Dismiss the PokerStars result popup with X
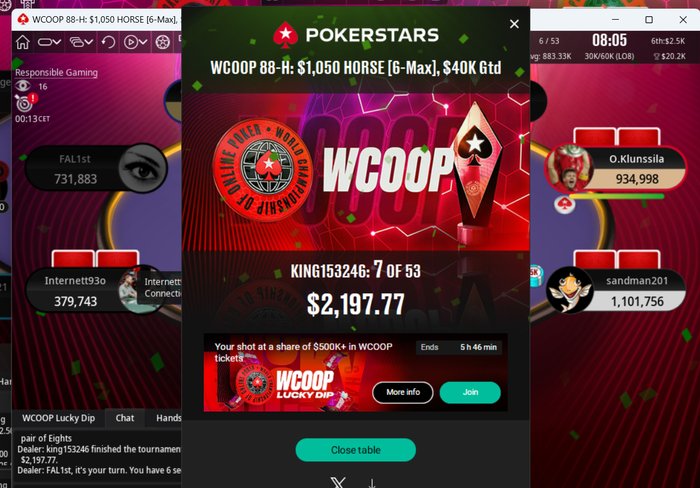 pos(514,24)
